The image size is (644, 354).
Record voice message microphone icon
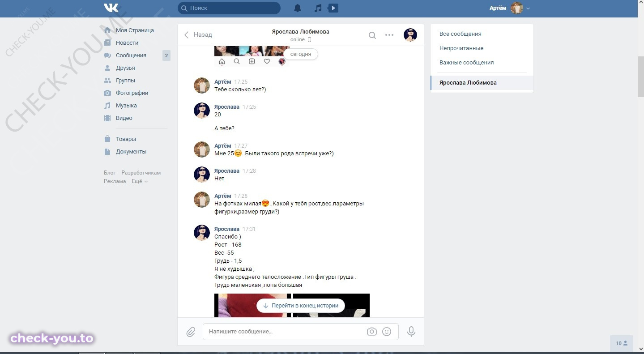(411, 332)
